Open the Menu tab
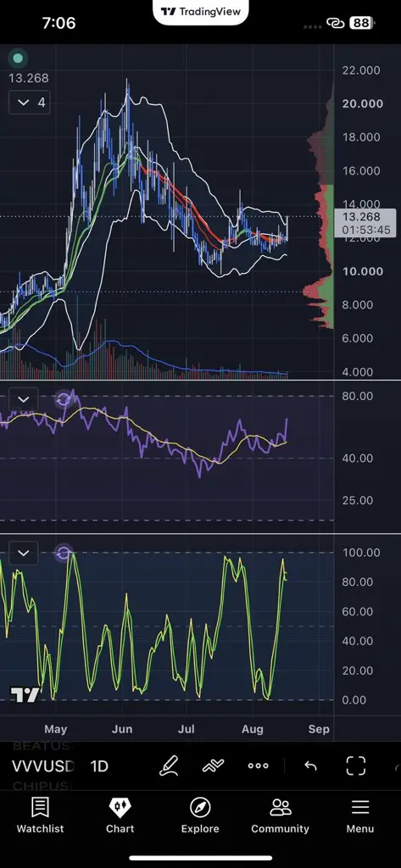The height and width of the screenshot is (868, 401). click(360, 815)
